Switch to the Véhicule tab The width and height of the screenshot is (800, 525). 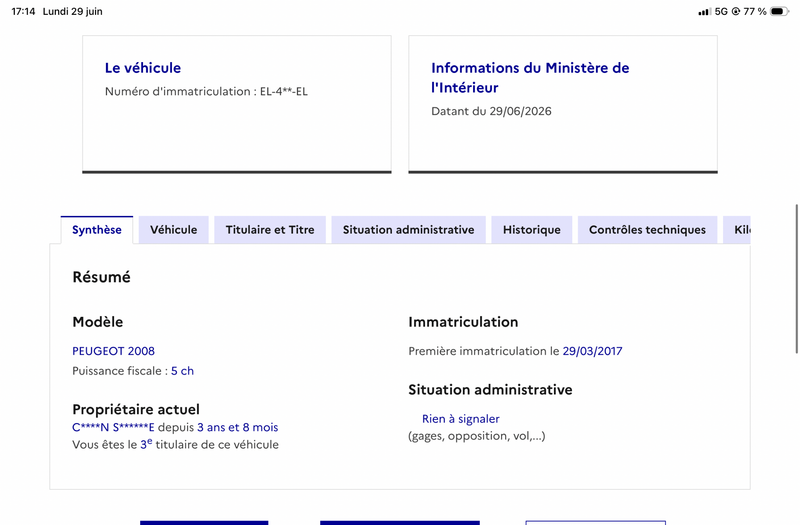[173, 230]
